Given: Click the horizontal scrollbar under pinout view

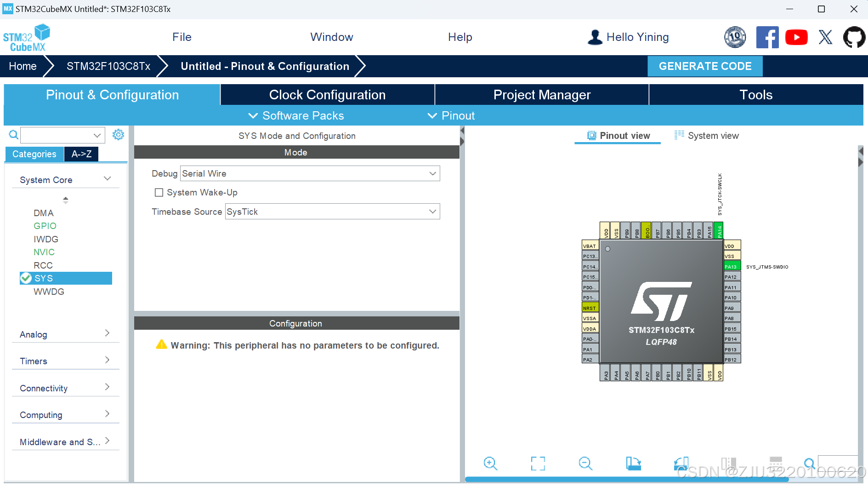Looking at the screenshot, I should (x=627, y=479).
